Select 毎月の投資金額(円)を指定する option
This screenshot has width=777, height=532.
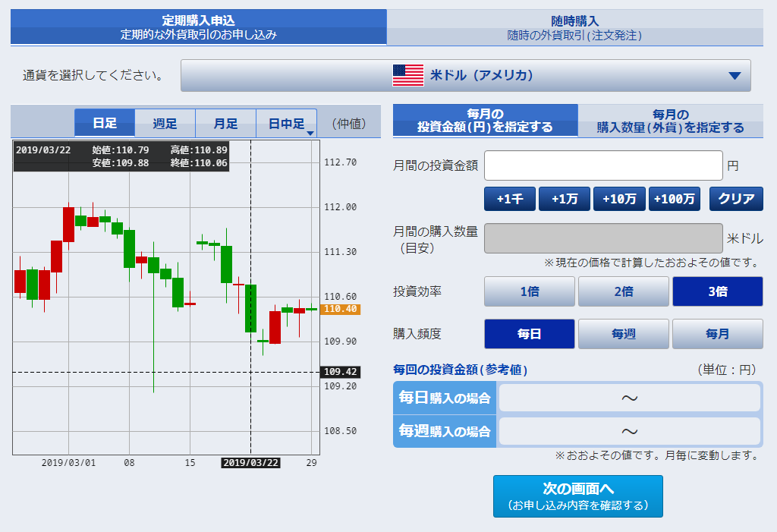pos(486,121)
